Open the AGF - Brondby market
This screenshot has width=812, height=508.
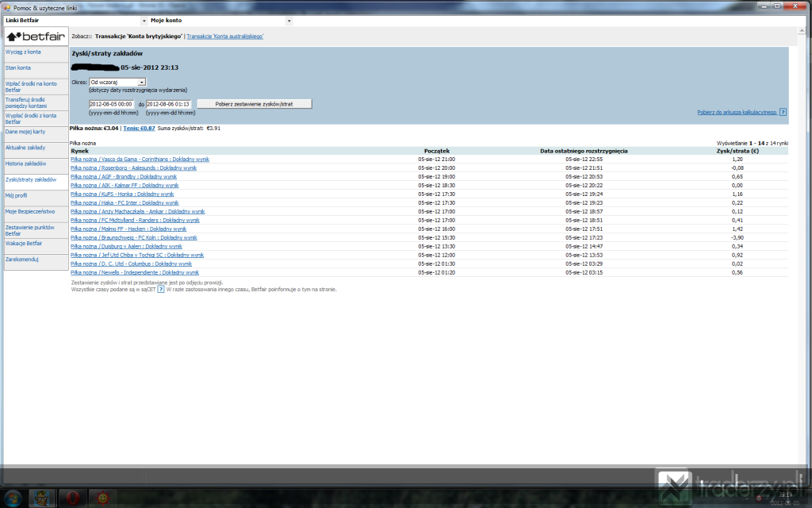[x=124, y=177]
